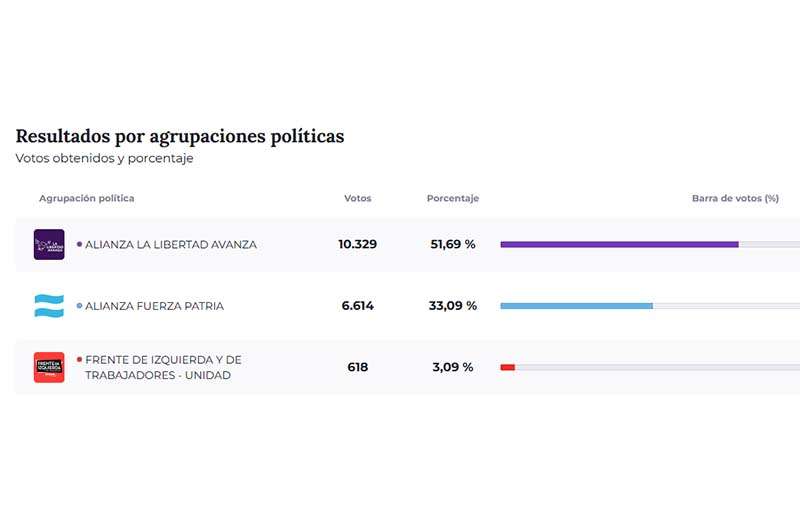Select the ALIANZA LA LIBERTAD AVANZA name
800x530 pixels.
171,245
